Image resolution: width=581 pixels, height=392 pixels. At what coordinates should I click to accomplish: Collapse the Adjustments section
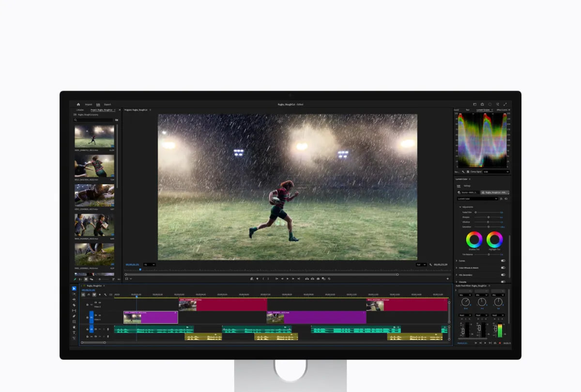[x=460, y=207]
